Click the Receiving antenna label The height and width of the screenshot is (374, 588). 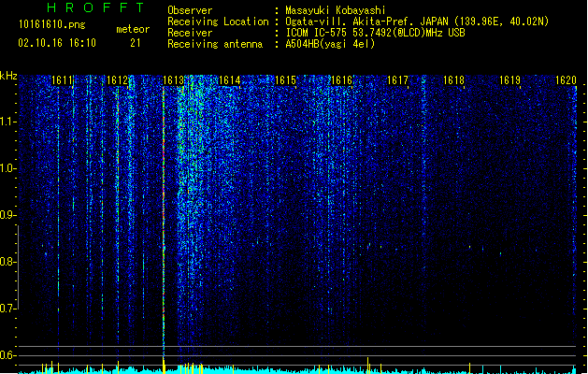tap(215, 44)
